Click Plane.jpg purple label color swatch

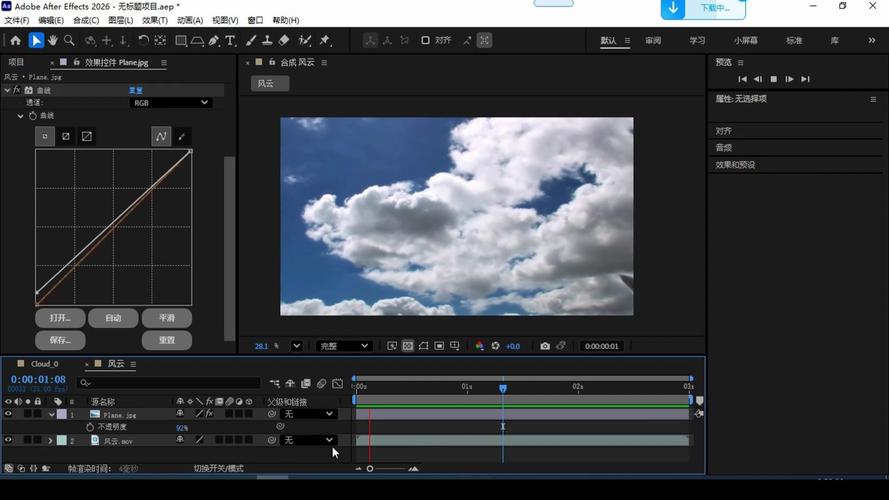click(62, 414)
